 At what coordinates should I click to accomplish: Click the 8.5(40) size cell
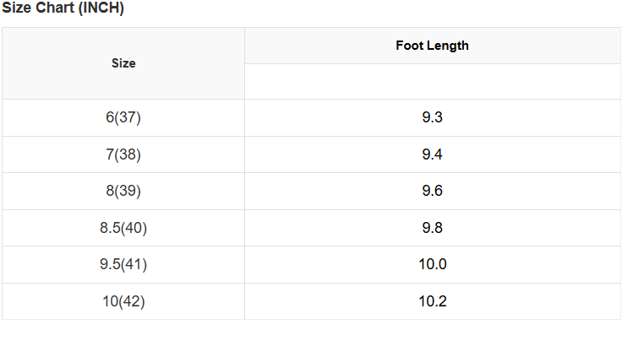[123, 228]
